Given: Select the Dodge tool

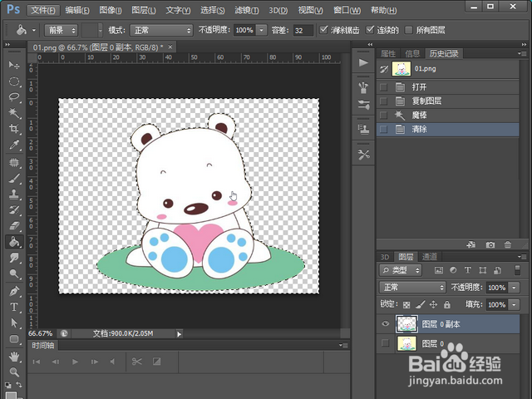Looking at the screenshot, I should (14, 273).
